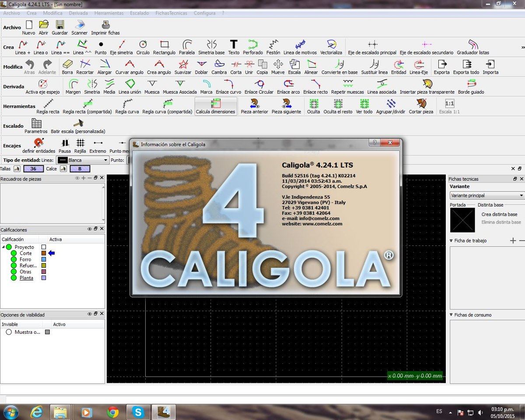
Task: Toggle eye icon in Calificaciones panel
Action: (90, 229)
